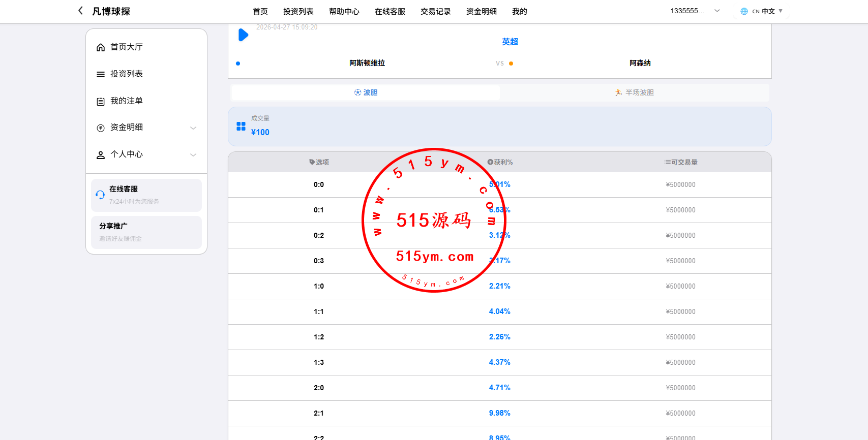Click the 我的注单 document icon
The image size is (868, 440).
tap(101, 101)
